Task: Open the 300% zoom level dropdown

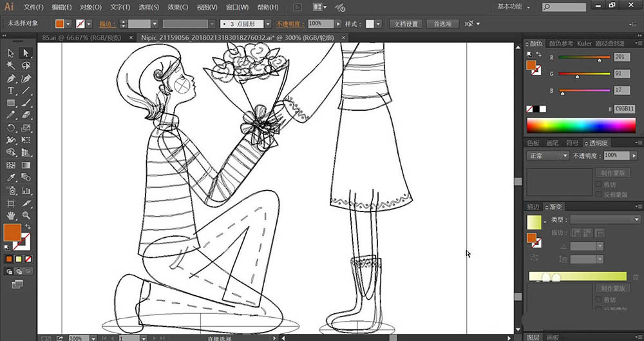Action: pyautogui.click(x=93, y=338)
